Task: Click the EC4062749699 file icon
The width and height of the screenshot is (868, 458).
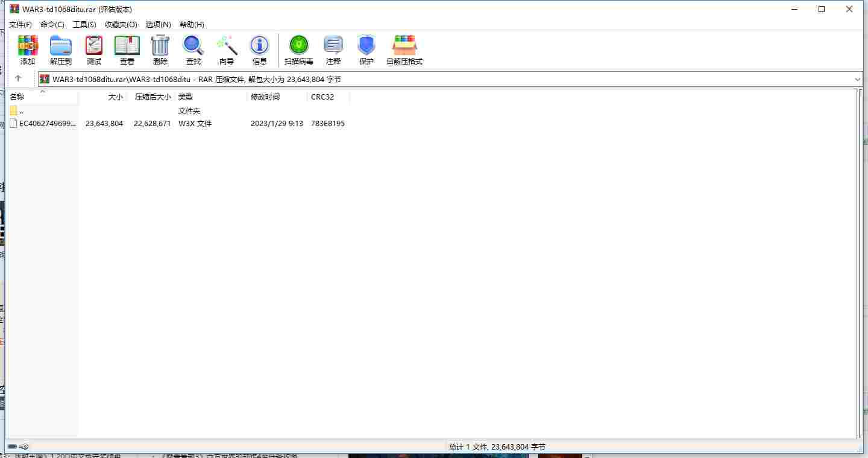Action: tap(13, 123)
